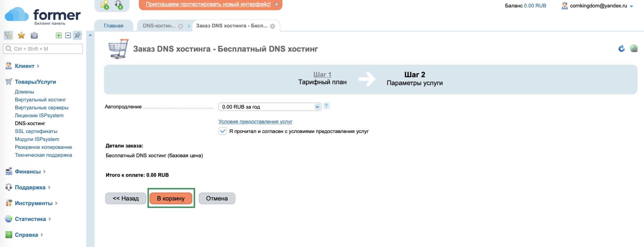Click the briefcase menu icon
This screenshot has height=247, width=644.
pos(34,35)
